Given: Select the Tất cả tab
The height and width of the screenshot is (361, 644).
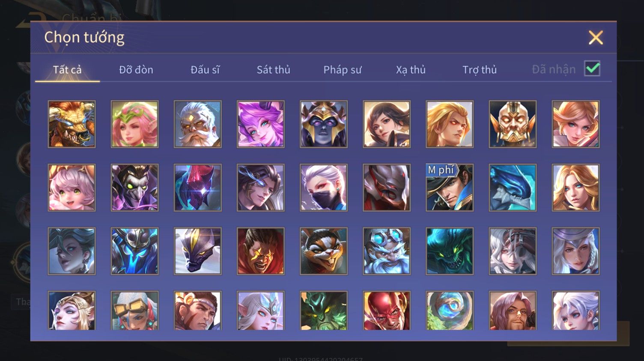Looking at the screenshot, I should (x=67, y=69).
